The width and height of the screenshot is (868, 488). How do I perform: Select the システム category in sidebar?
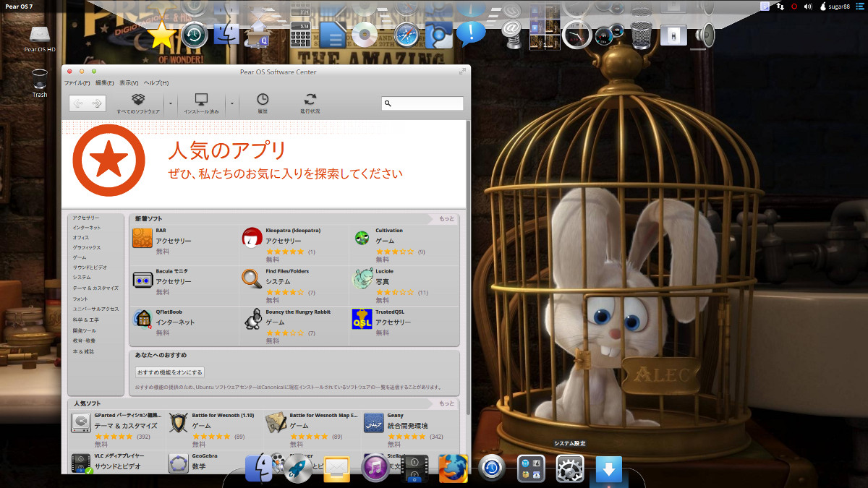pyautogui.click(x=82, y=278)
